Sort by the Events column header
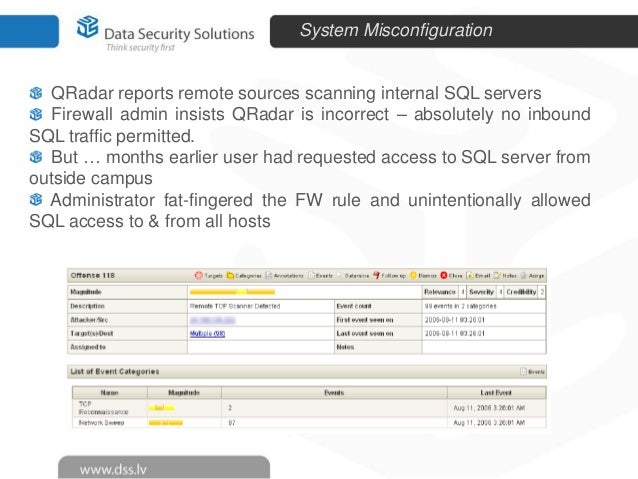Viewport: 638px width, 479px height. [334, 393]
